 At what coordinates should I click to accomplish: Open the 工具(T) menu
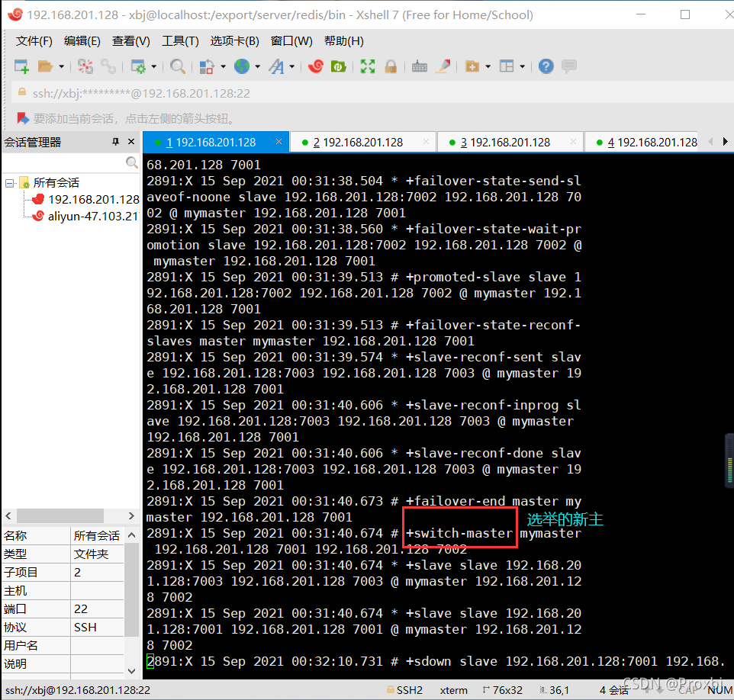180,41
